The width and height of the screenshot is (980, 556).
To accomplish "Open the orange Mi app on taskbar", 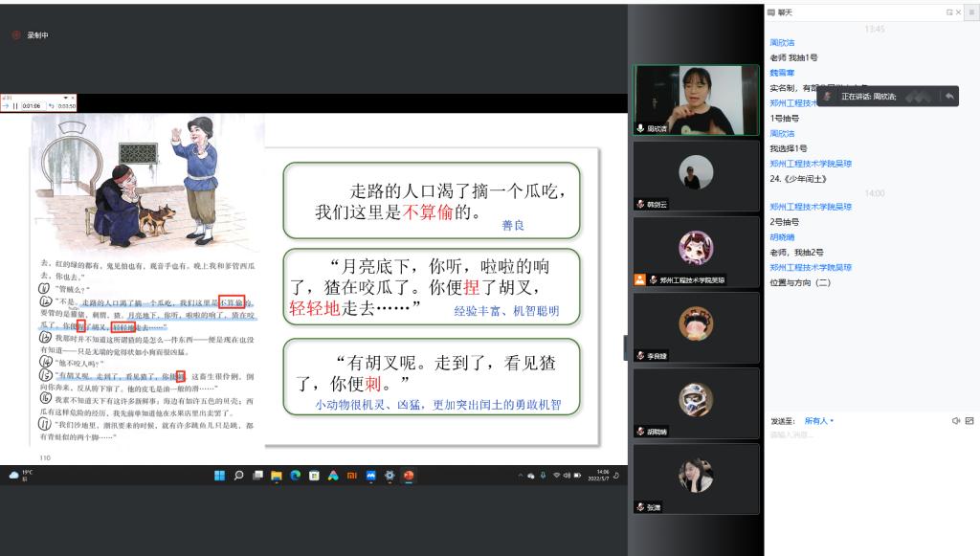I will tap(352, 476).
